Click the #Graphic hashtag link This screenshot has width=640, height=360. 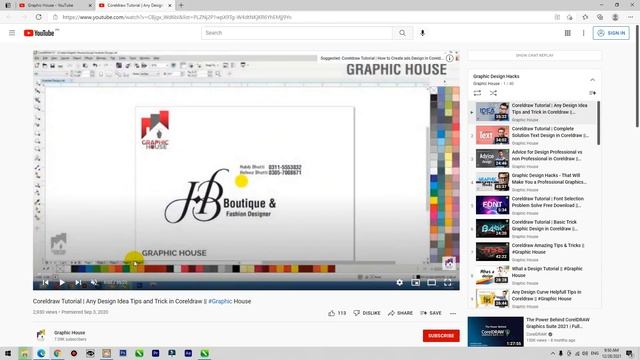pyautogui.click(x=220, y=301)
